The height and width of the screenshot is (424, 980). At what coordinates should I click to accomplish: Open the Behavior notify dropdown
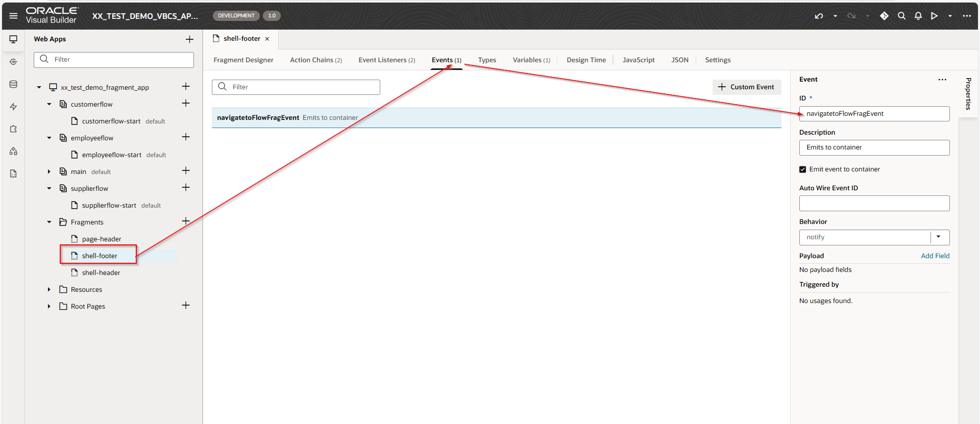938,237
